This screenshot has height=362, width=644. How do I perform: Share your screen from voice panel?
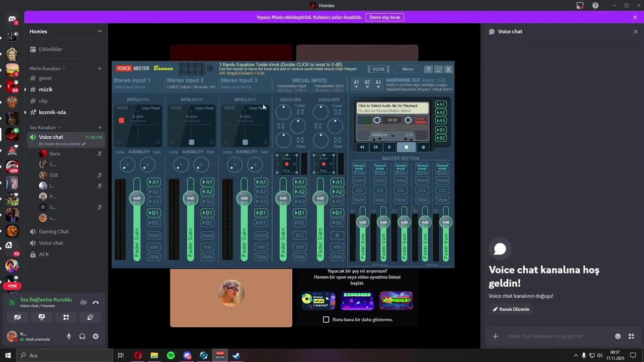click(42, 317)
